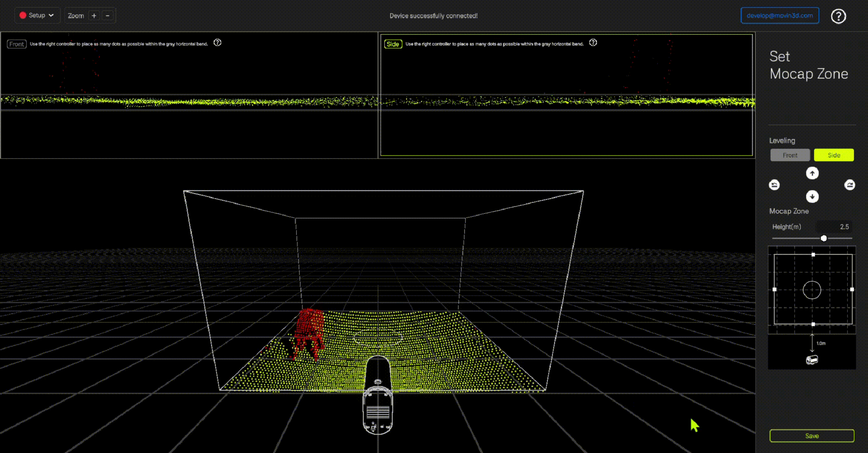Click the help icon in Front view instructions
This screenshot has width=868, height=453.
pos(217,43)
